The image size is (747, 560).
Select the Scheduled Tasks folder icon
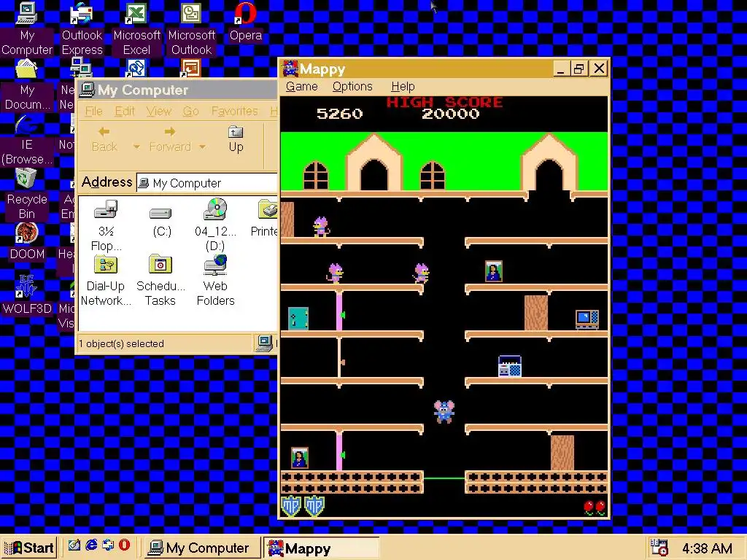[x=160, y=281]
